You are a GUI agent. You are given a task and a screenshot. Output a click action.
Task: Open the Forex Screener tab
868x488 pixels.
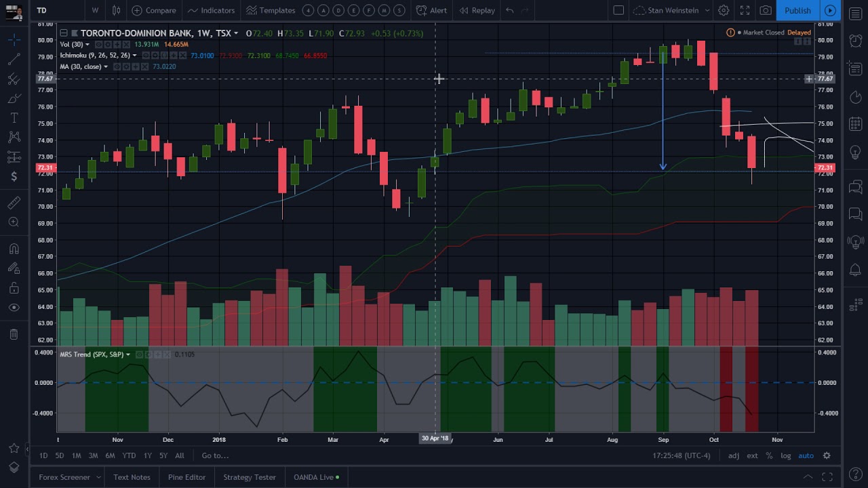[x=64, y=477]
